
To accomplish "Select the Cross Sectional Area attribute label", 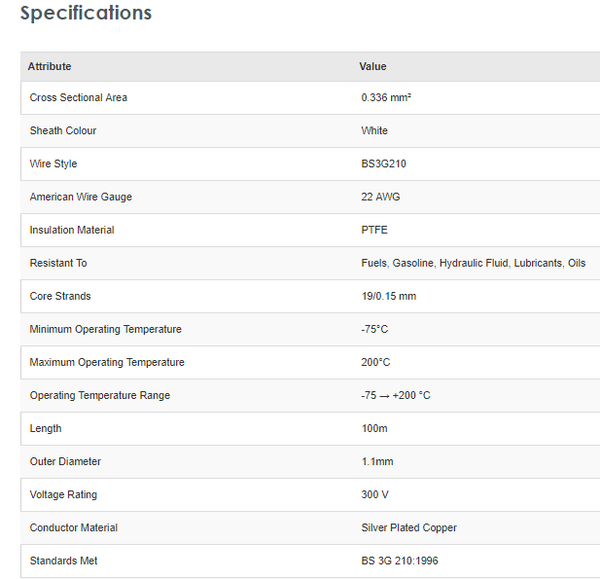I will tap(78, 98).
